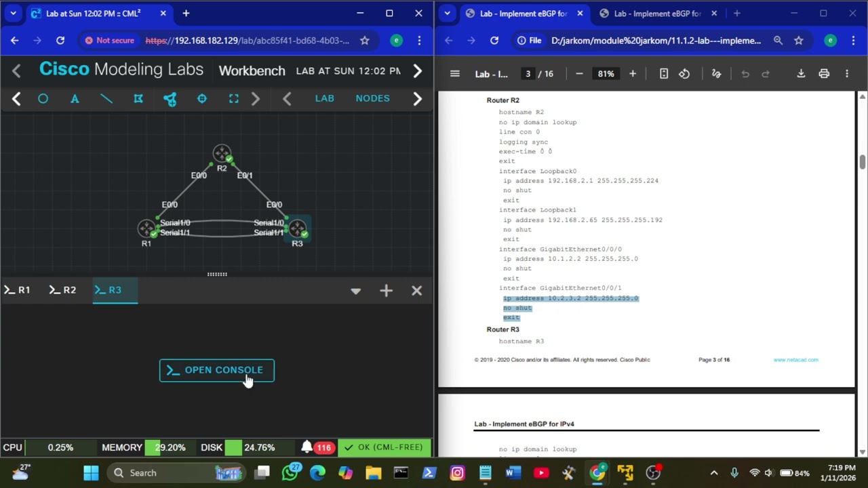
Task: Select the circle/ellipse annotation tool in CML
Action: click(43, 99)
